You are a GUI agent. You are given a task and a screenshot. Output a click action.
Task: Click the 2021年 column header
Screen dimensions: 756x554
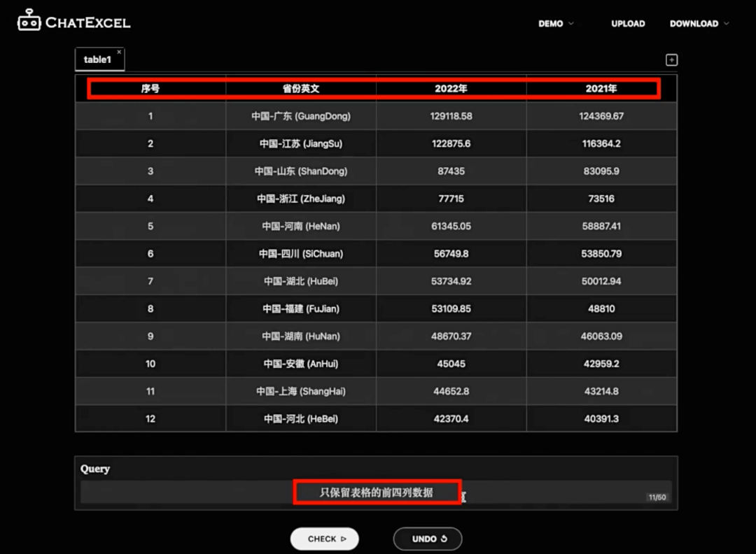(x=601, y=89)
